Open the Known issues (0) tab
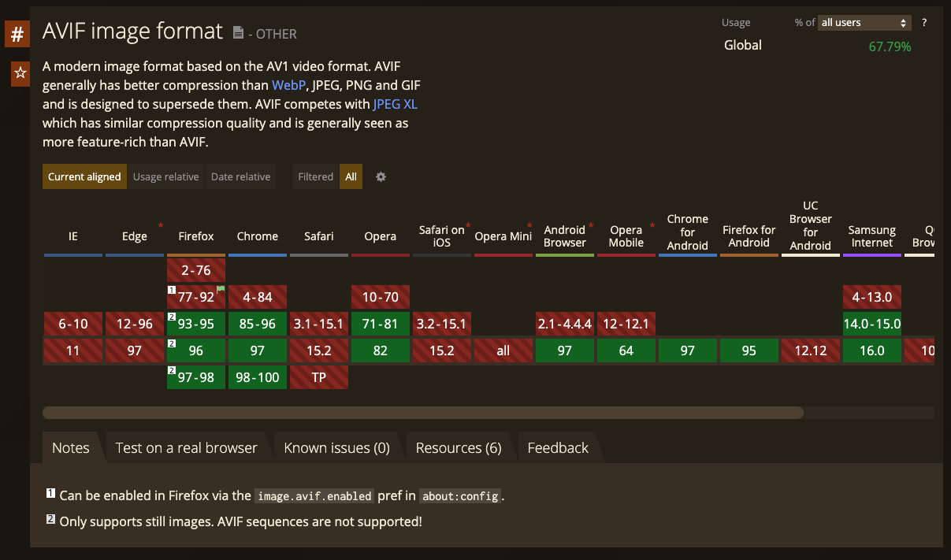951x560 pixels. click(x=337, y=448)
